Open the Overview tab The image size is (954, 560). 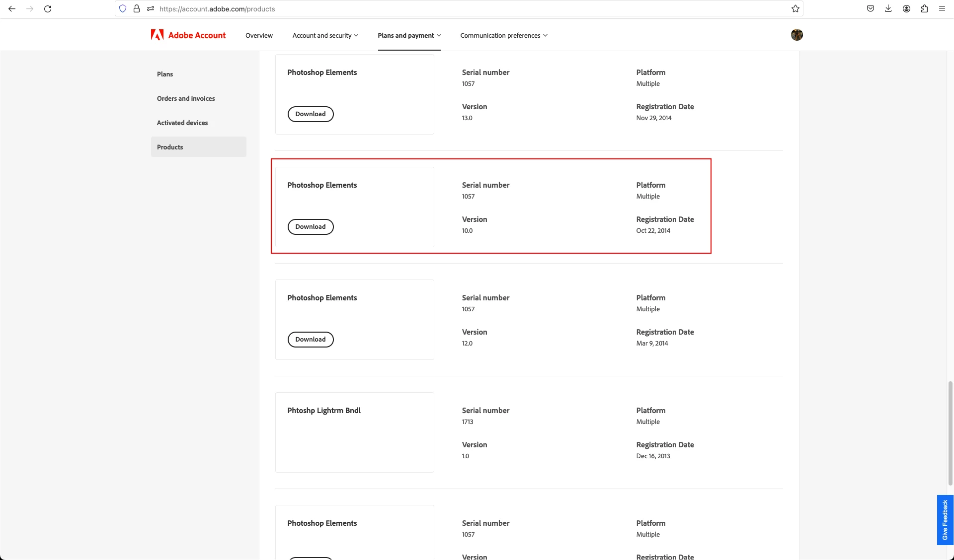coord(259,36)
